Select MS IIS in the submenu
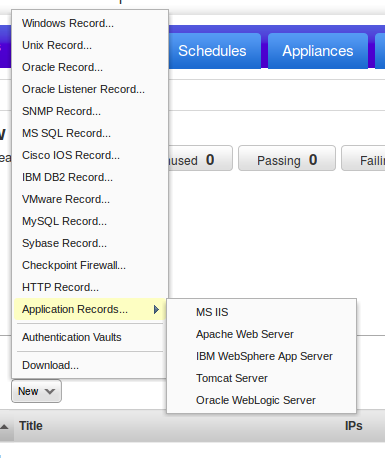The height and width of the screenshot is (458, 385). click(261, 312)
